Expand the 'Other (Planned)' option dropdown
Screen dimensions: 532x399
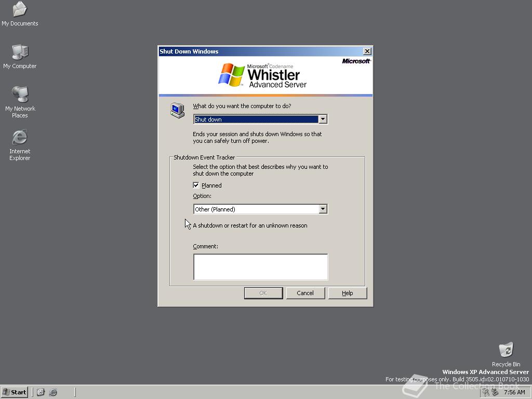tap(323, 209)
